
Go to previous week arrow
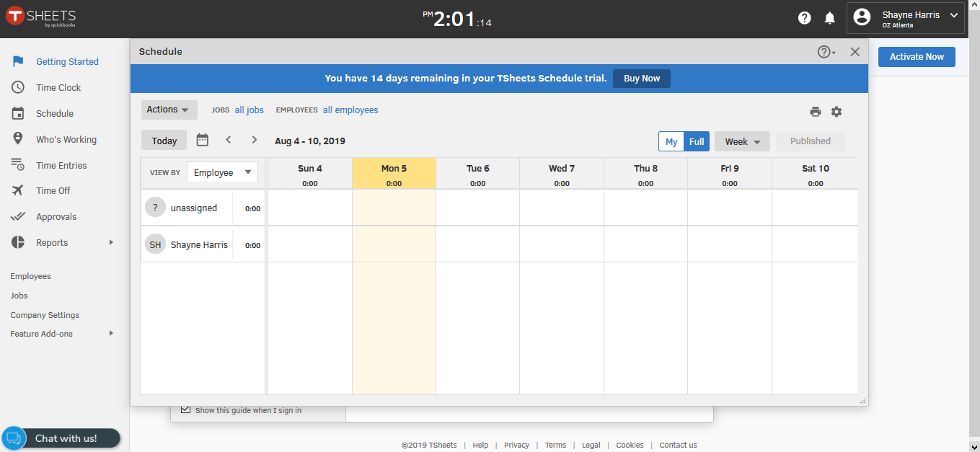(x=229, y=140)
